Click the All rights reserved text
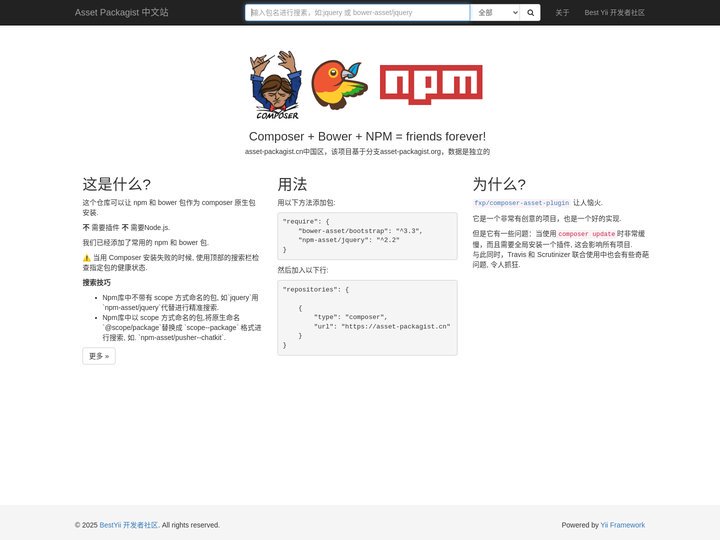The width and height of the screenshot is (720, 540). [x=191, y=525]
